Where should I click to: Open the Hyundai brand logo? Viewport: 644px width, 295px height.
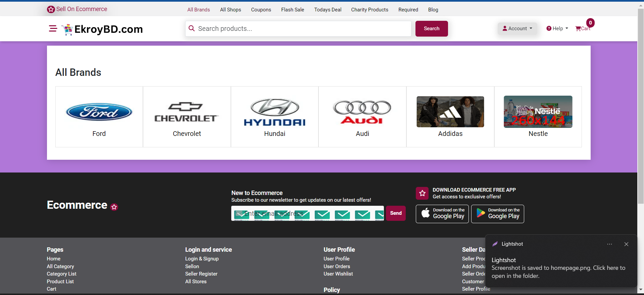[x=275, y=112]
